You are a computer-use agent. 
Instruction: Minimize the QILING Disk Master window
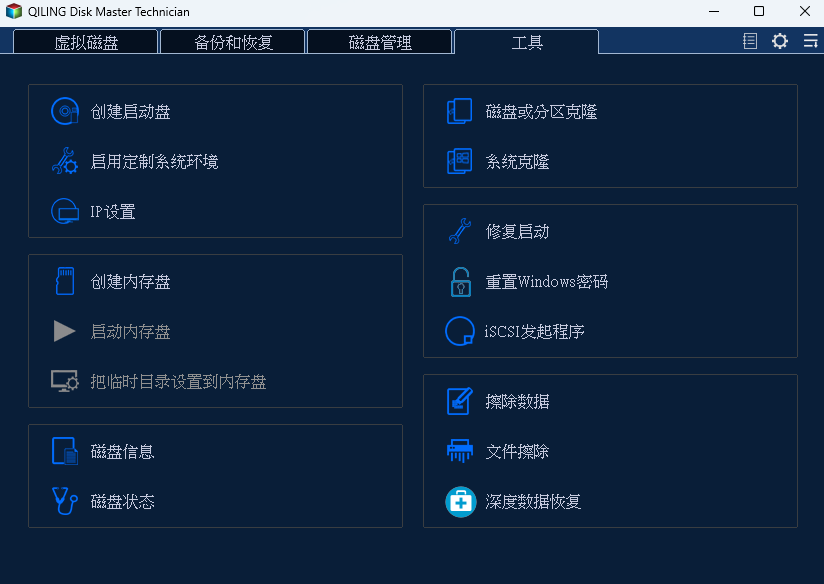click(714, 11)
